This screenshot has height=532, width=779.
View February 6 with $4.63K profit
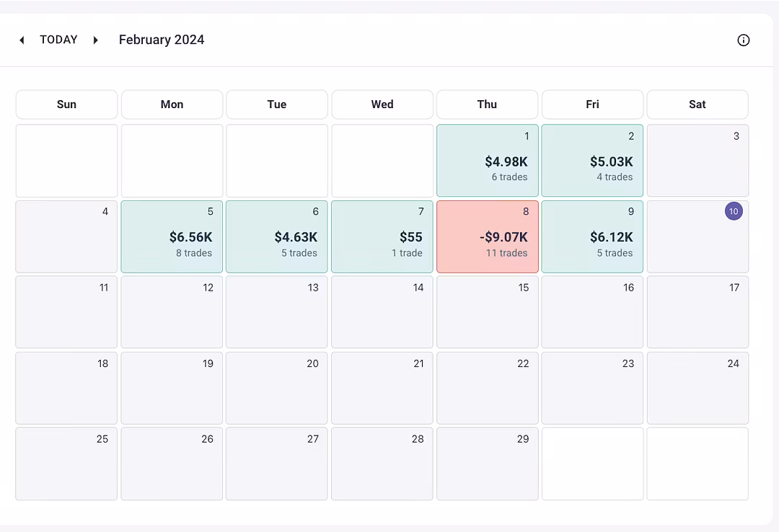[277, 237]
